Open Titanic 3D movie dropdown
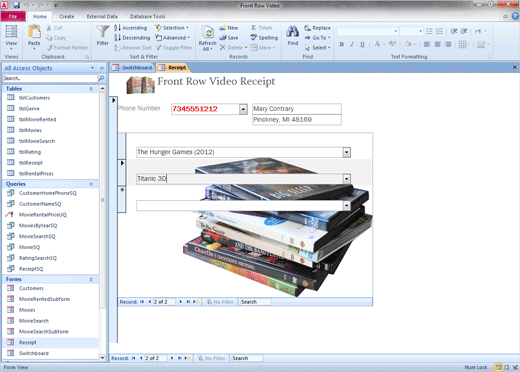Image resolution: width=520 pixels, height=372 pixels. 346,179
